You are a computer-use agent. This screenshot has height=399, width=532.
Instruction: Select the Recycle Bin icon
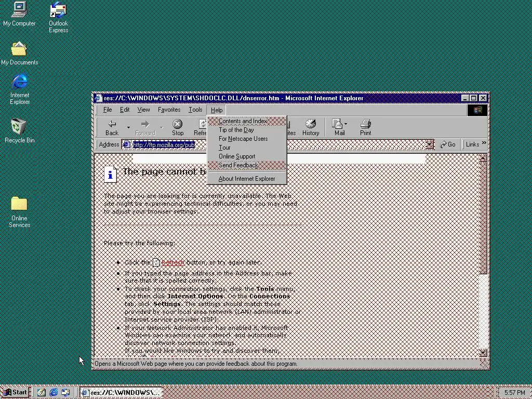pos(19,130)
